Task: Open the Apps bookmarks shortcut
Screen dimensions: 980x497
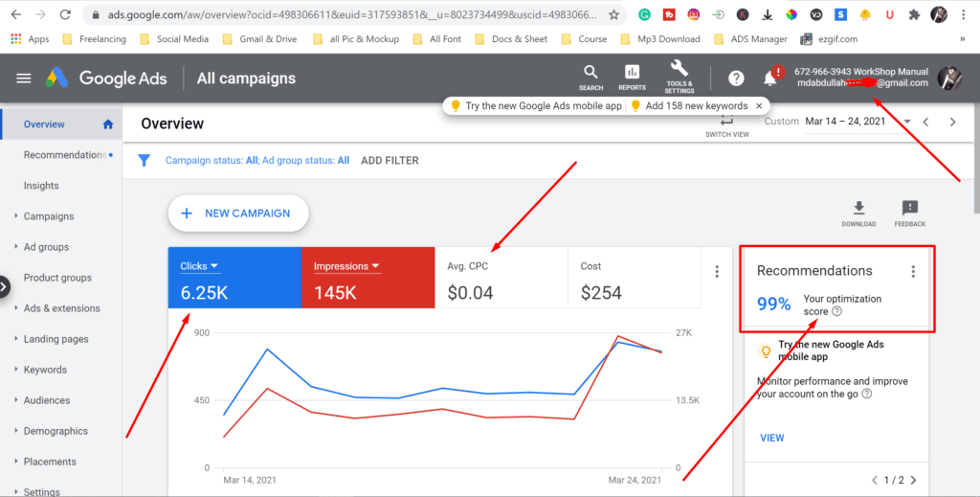Action: pos(30,38)
